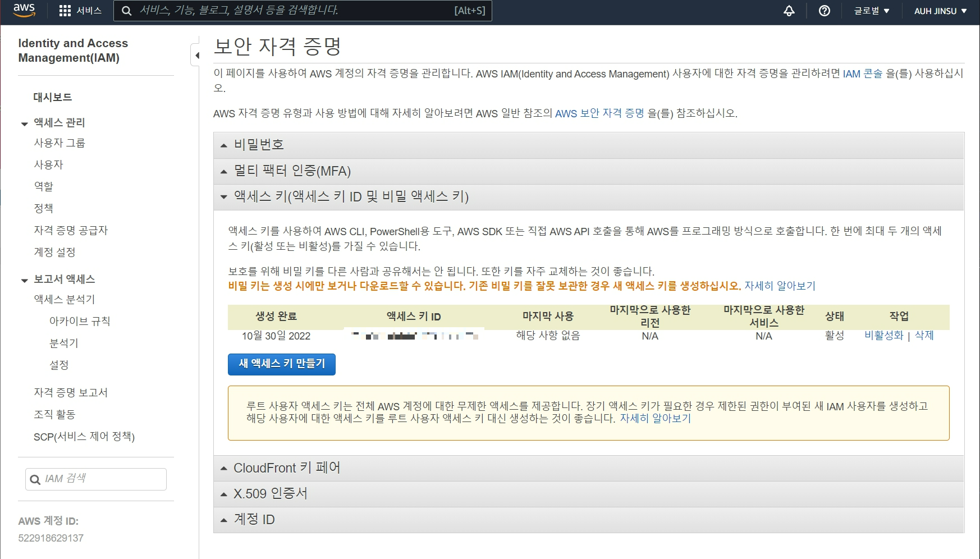Viewport: 980px width, 559px height.
Task: Click the 액세스 키 ID column header
Action: click(414, 317)
